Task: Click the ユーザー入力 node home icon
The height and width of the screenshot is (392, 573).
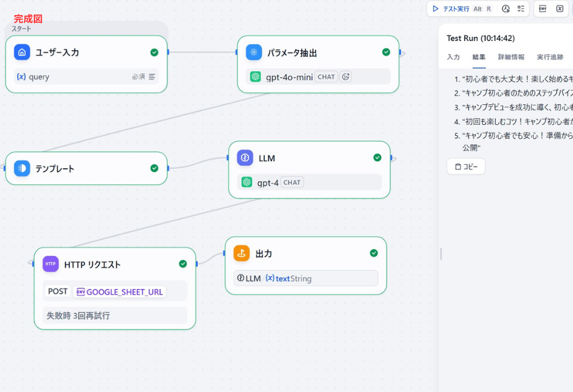Action: click(22, 52)
